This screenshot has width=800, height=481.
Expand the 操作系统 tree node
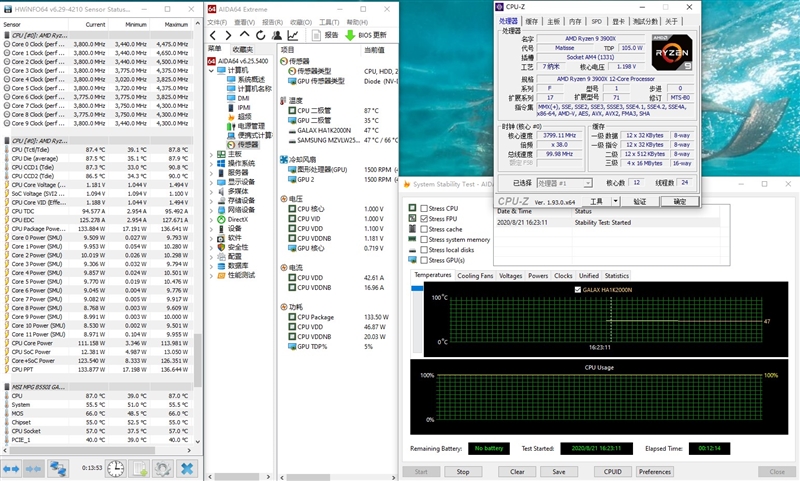(212, 163)
